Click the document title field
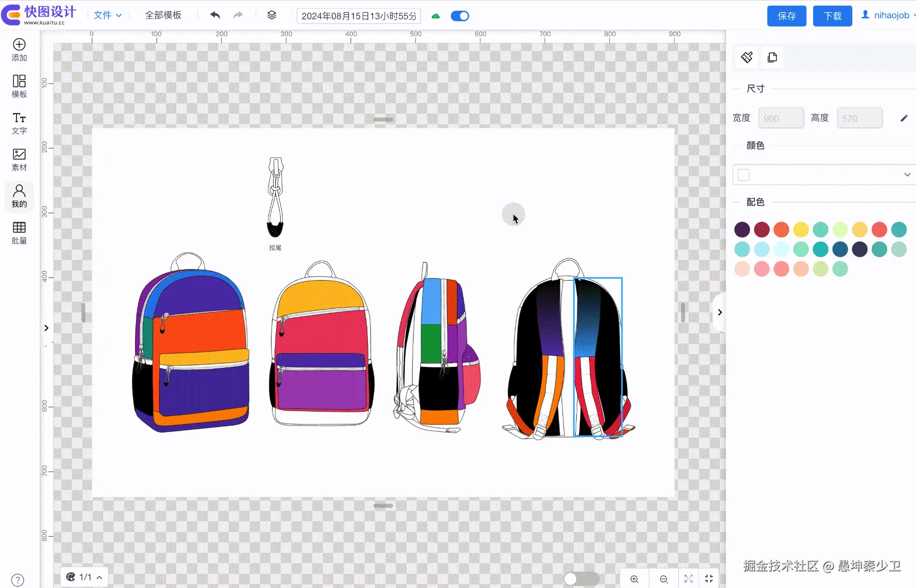This screenshot has height=588, width=916. [x=359, y=16]
